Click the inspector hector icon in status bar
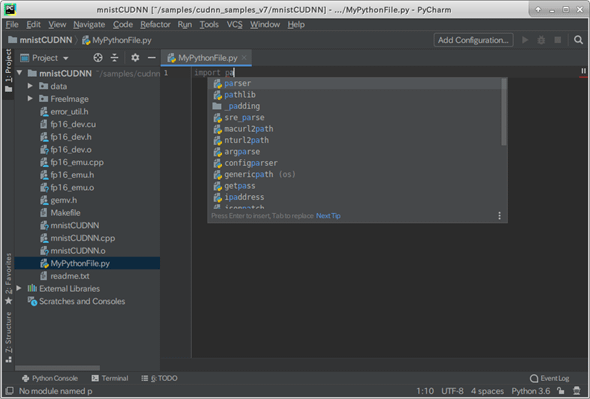 (577, 391)
